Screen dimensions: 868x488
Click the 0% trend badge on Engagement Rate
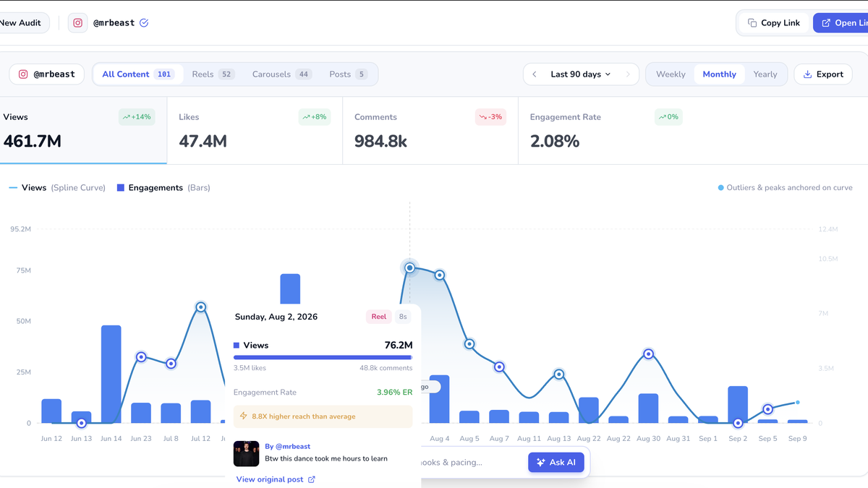point(668,117)
